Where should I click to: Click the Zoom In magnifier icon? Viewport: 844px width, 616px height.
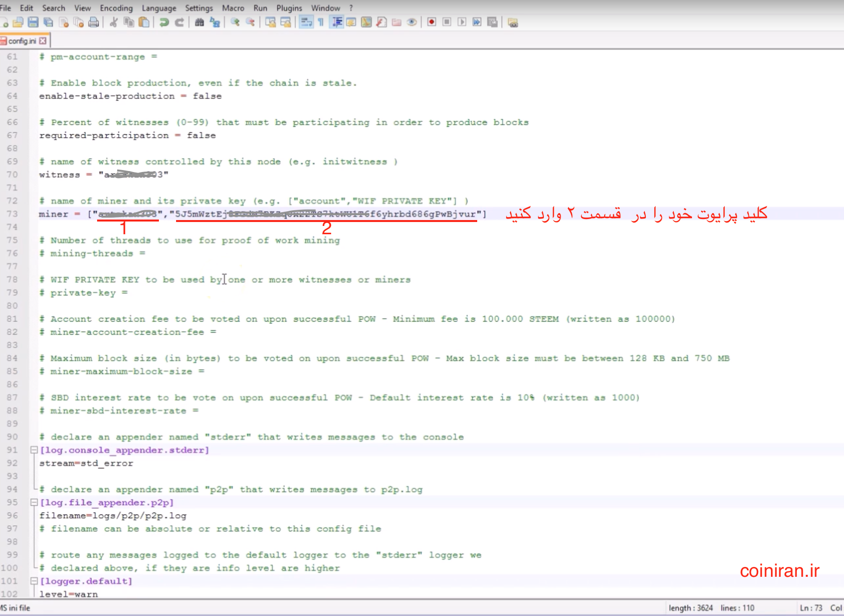coord(235,22)
